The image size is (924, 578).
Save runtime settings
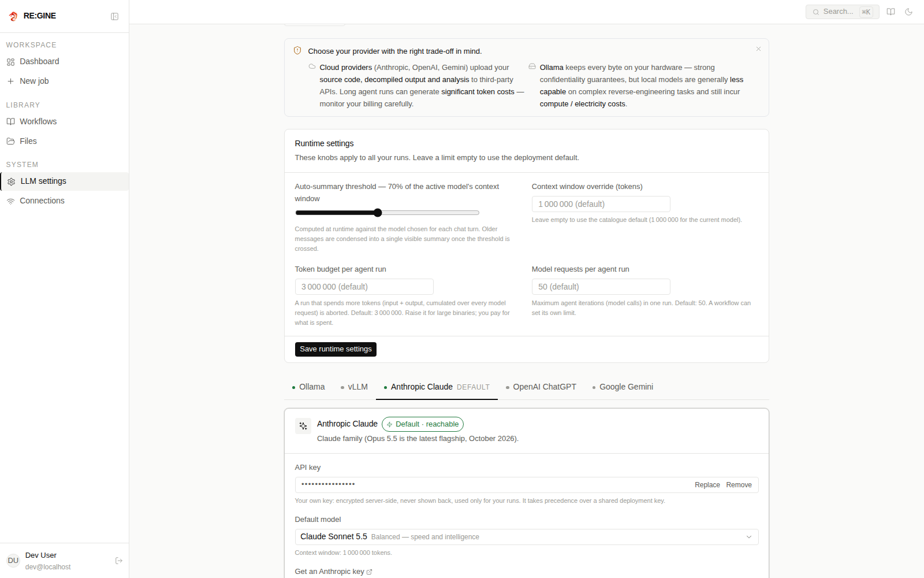click(x=336, y=349)
